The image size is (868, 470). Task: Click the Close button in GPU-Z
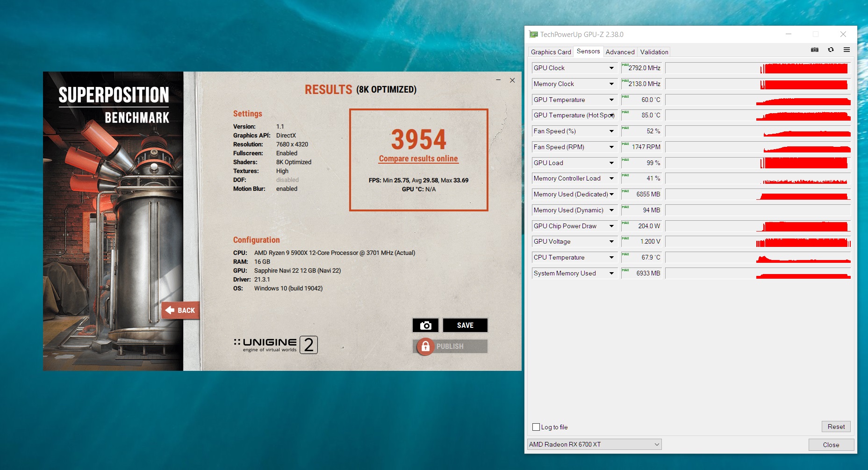(831, 445)
